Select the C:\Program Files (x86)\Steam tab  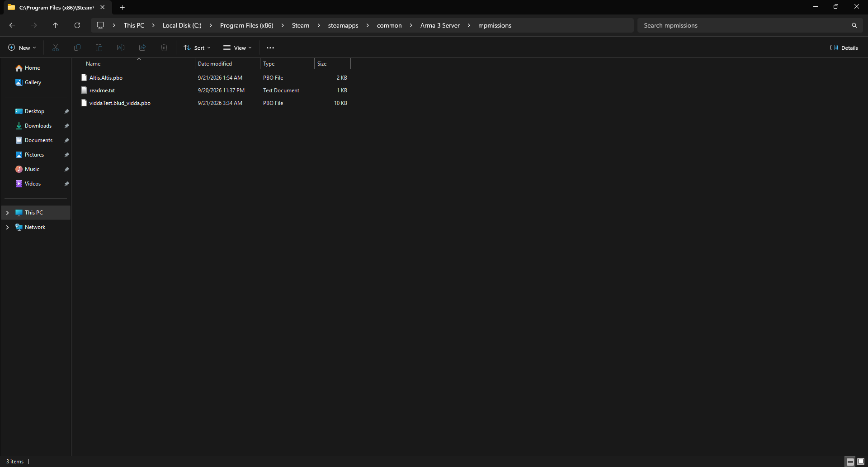pos(57,7)
